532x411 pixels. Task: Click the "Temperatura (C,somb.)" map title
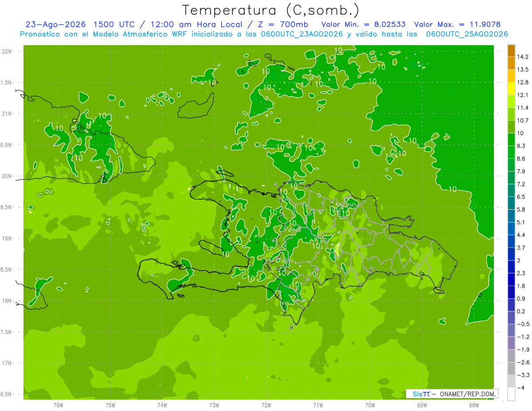[x=270, y=10]
